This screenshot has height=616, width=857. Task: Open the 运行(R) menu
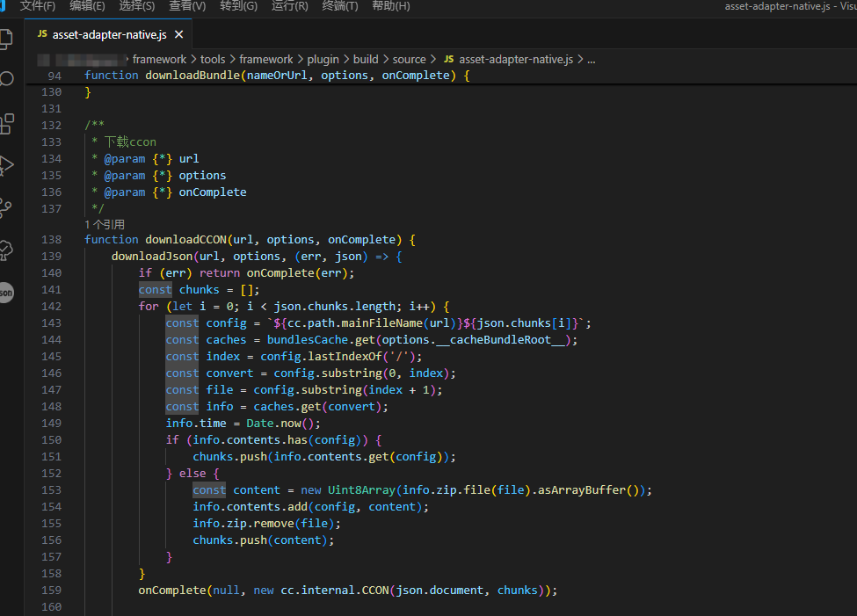[290, 6]
